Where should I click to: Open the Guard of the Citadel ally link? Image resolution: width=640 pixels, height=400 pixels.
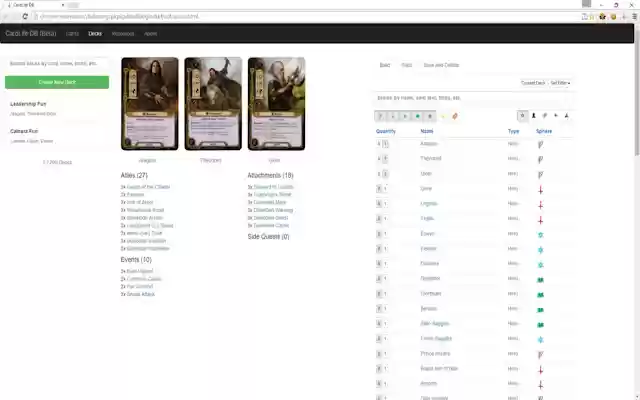pos(148,187)
